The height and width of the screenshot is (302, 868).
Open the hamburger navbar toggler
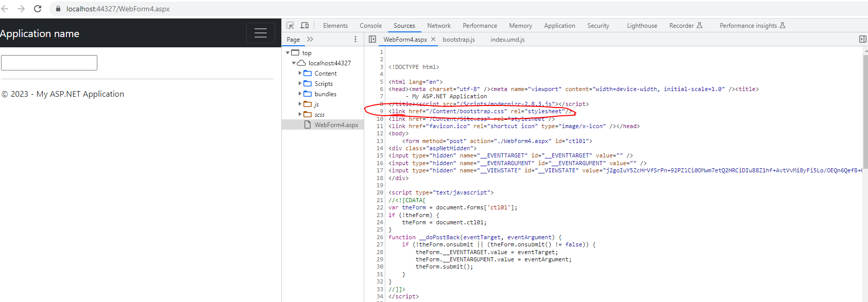click(261, 33)
